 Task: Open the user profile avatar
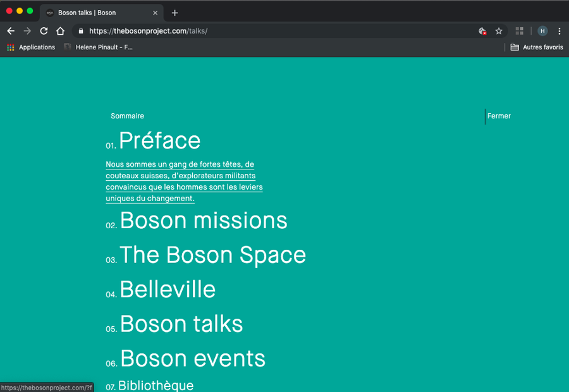[x=542, y=31]
